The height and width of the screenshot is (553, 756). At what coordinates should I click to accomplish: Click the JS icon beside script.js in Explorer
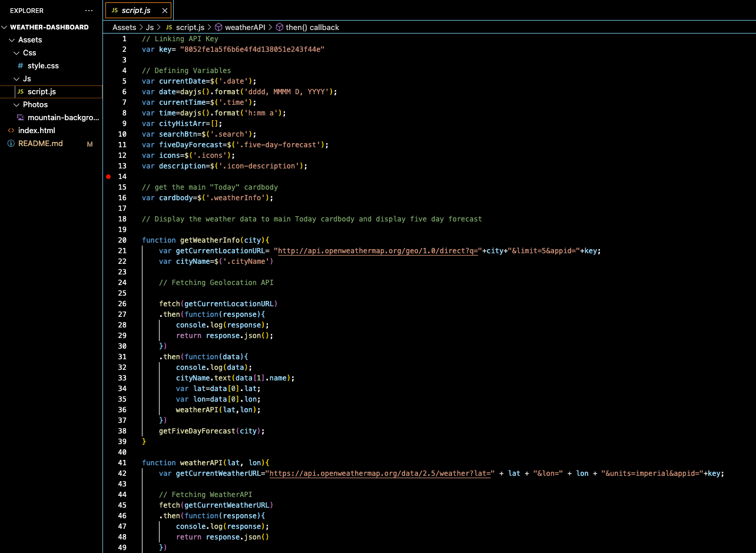tap(21, 92)
